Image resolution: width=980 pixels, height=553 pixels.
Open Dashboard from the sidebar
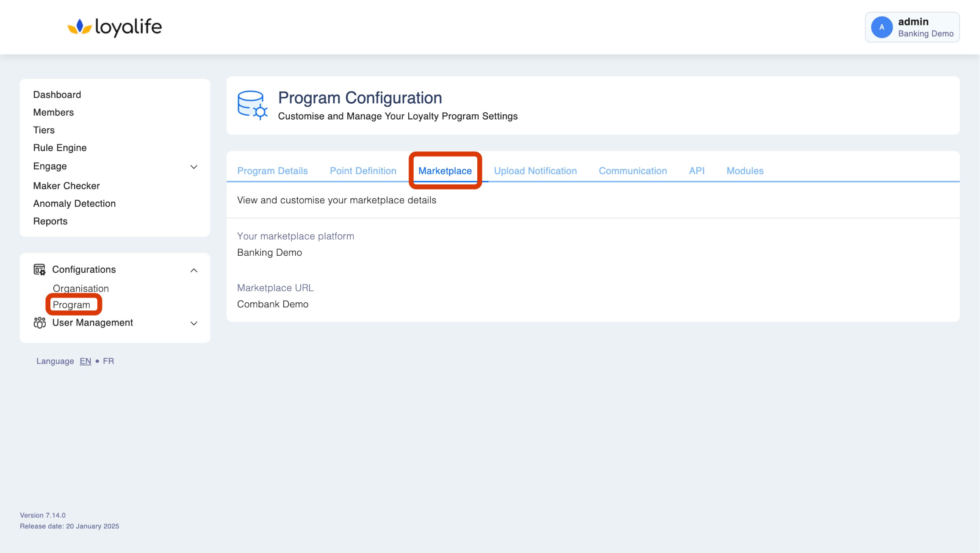pyautogui.click(x=57, y=94)
